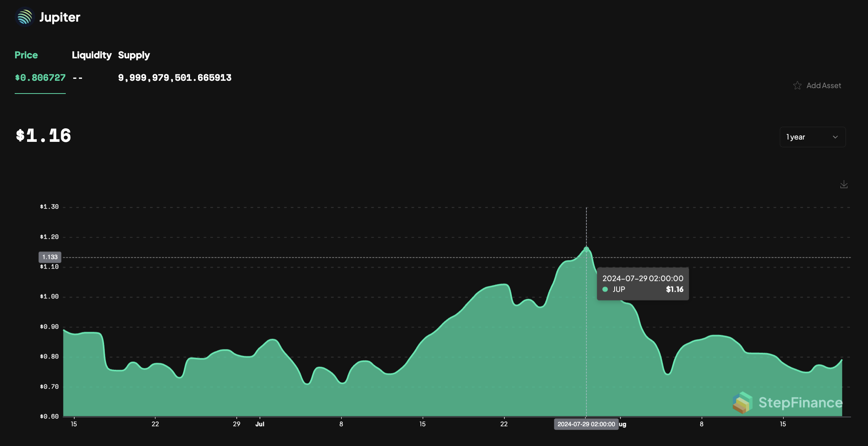Click the Jupiter swirl logo icon

click(25, 17)
